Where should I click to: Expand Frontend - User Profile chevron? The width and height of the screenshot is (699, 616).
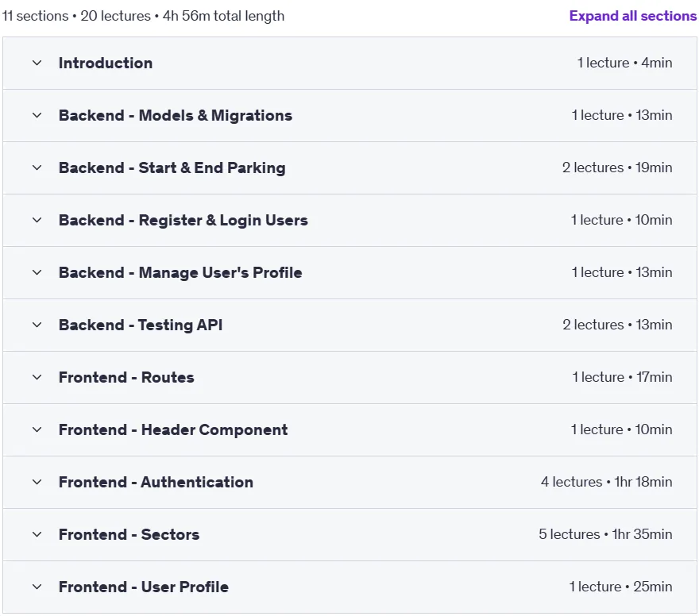coord(37,587)
